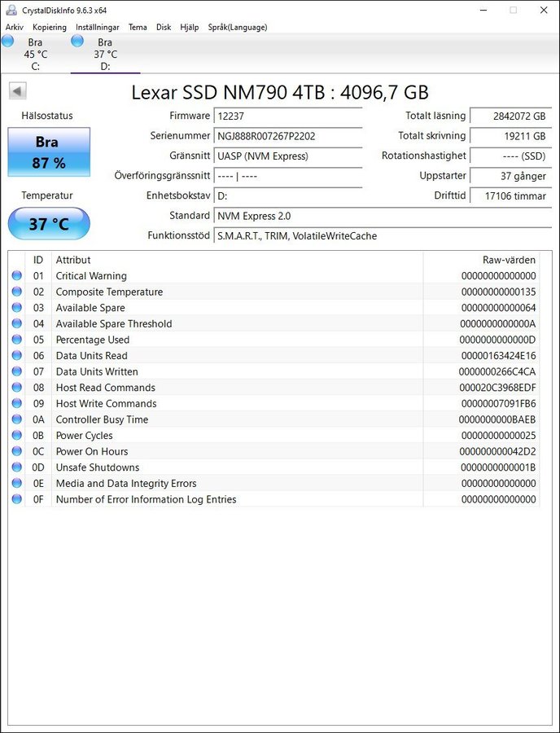Open the Hjälp menu
The height and width of the screenshot is (733, 560).
tap(189, 27)
